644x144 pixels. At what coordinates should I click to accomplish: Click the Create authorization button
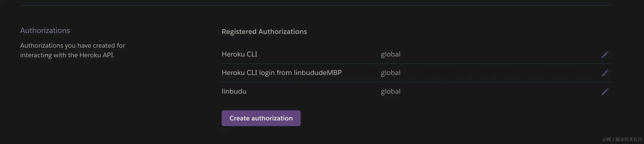point(261,118)
